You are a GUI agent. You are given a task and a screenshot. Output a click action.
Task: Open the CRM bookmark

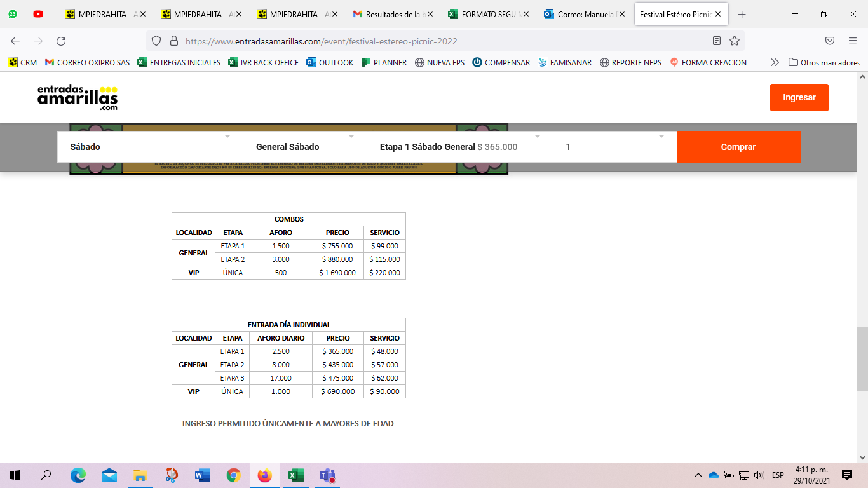point(22,62)
